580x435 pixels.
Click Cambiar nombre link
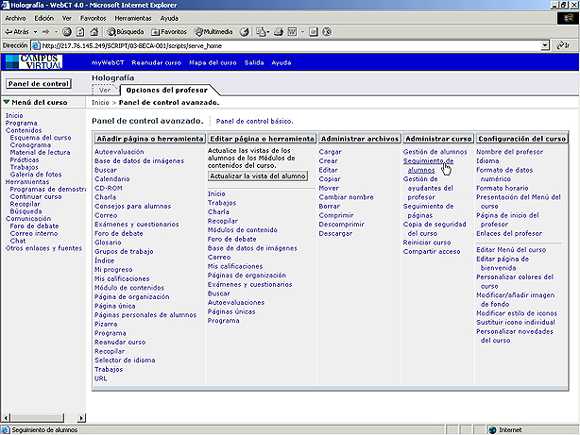(x=346, y=197)
